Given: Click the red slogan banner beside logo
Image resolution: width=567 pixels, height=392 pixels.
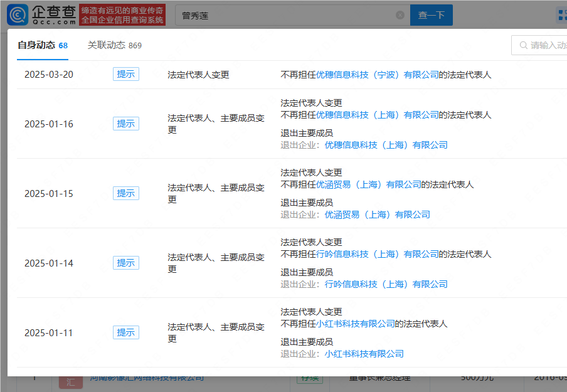Looking at the screenshot, I should pyautogui.click(x=122, y=15).
